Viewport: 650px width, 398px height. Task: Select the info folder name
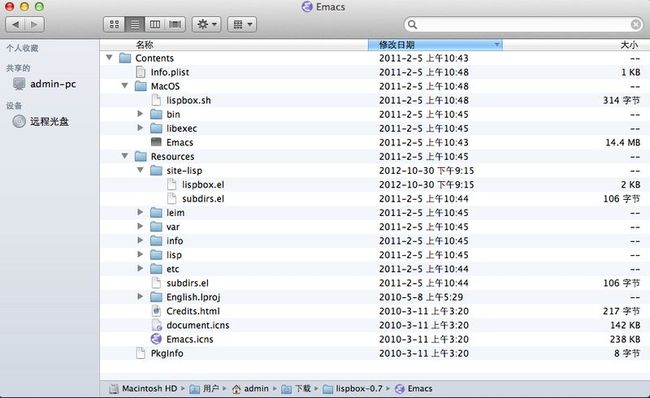click(175, 241)
